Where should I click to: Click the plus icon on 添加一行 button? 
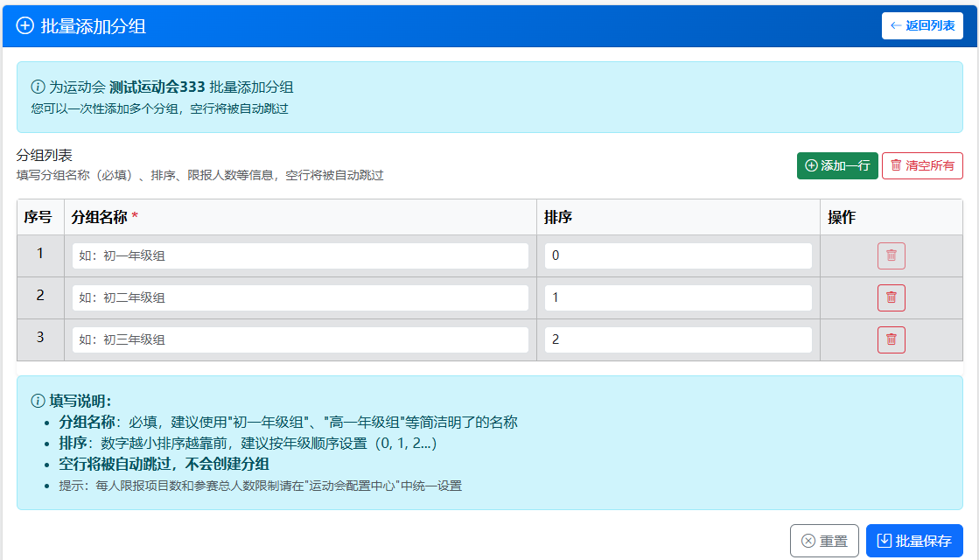click(x=811, y=166)
